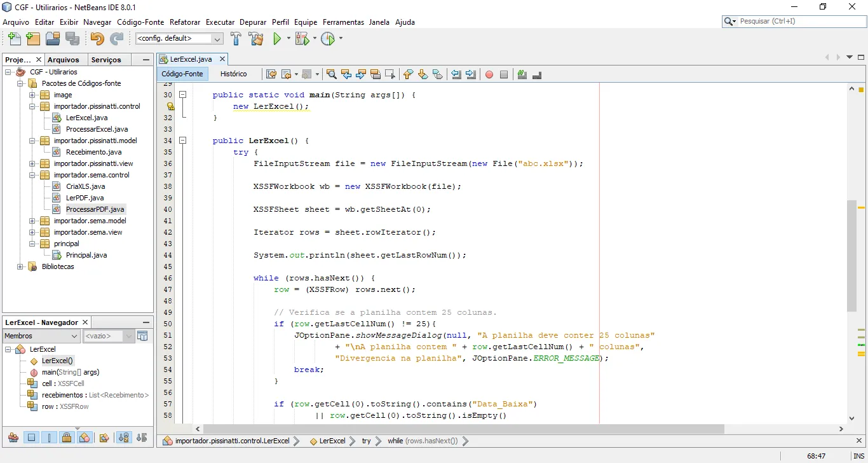Screen dimensions: 868x463
Task: Open the config. default dropdown
Action: coord(179,39)
